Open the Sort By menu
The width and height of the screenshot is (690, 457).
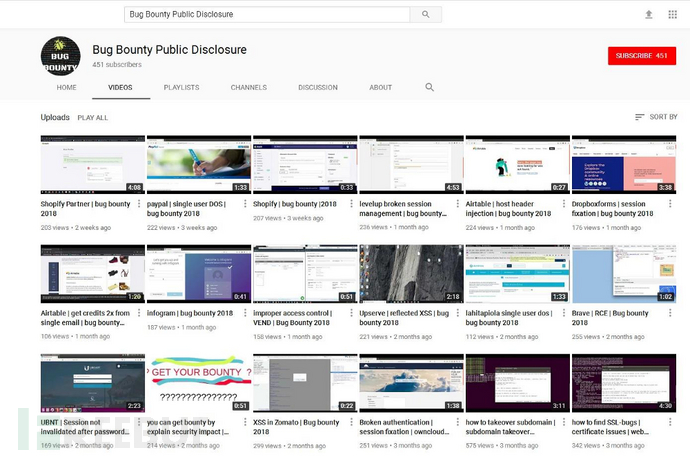[656, 117]
